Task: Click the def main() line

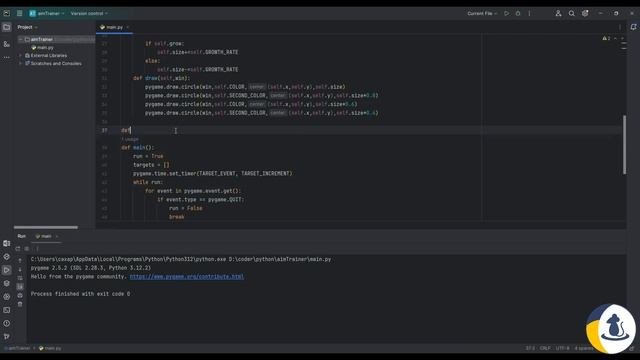Action: tap(138, 148)
